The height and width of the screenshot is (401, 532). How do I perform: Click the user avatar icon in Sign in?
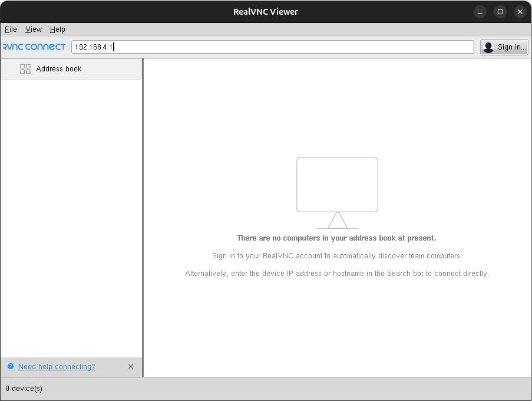click(x=488, y=47)
